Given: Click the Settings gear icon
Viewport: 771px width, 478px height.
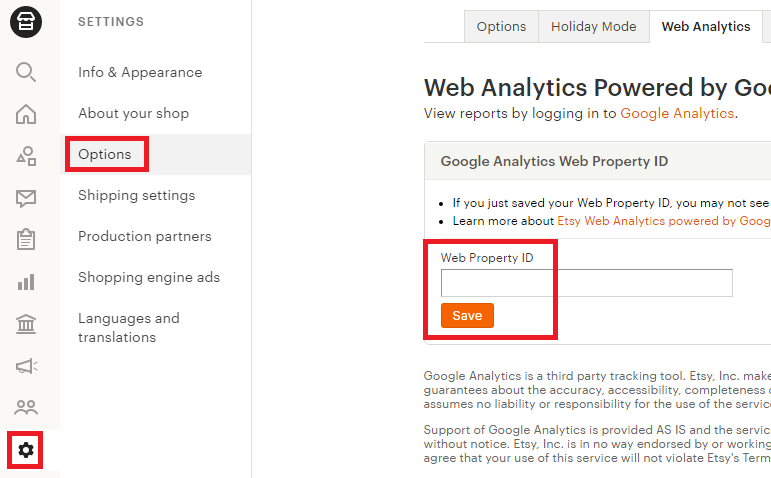Looking at the screenshot, I should [x=26, y=450].
